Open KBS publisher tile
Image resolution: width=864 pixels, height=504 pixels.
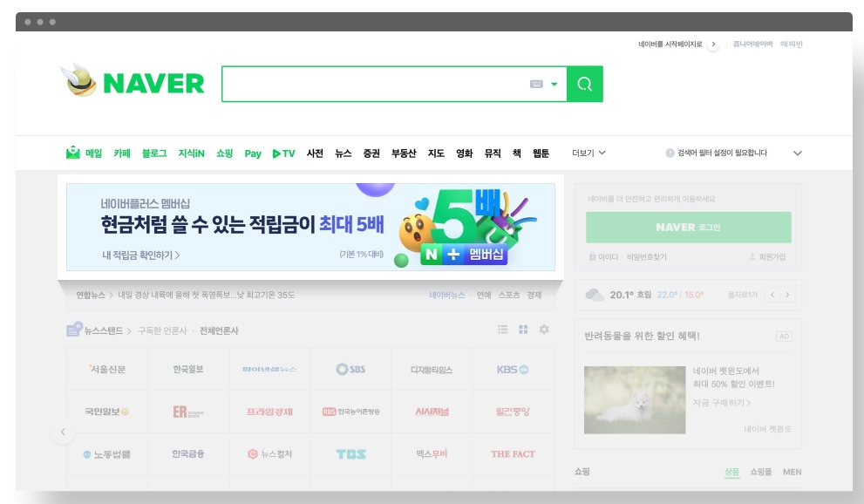pyautogui.click(x=513, y=369)
